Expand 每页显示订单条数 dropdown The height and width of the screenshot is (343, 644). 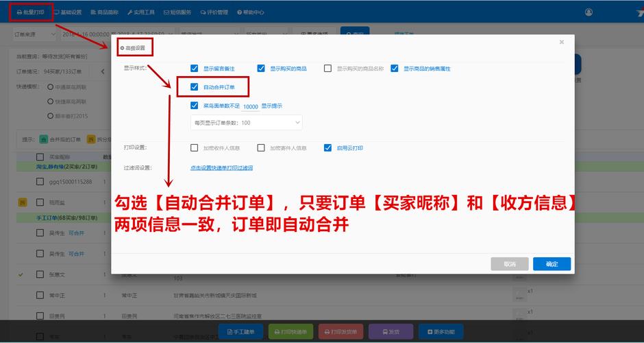pos(247,123)
